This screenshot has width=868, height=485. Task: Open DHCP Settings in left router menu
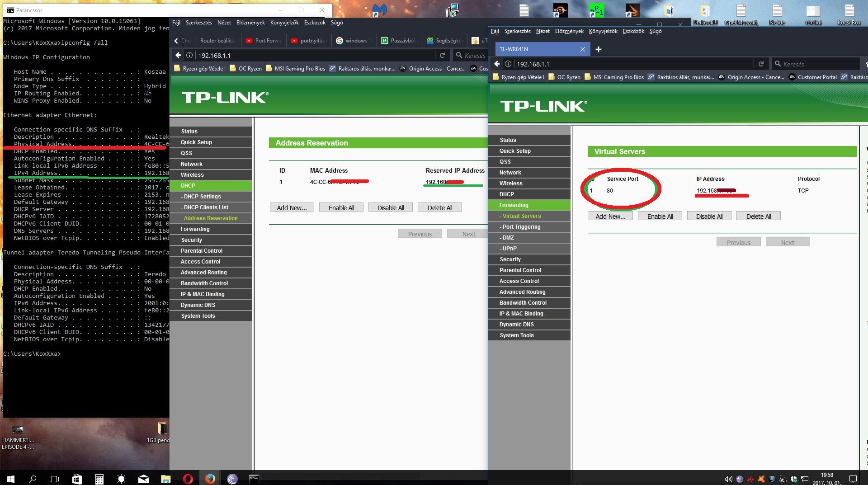(211, 197)
